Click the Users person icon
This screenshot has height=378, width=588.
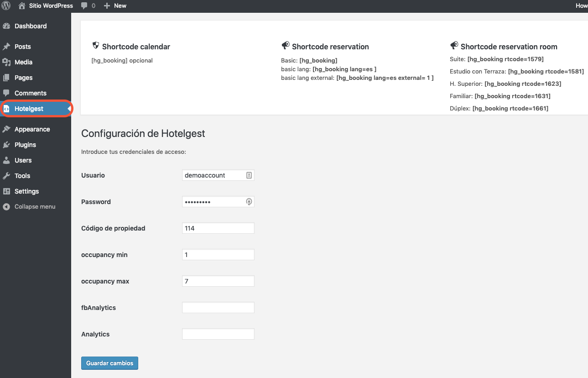6,160
